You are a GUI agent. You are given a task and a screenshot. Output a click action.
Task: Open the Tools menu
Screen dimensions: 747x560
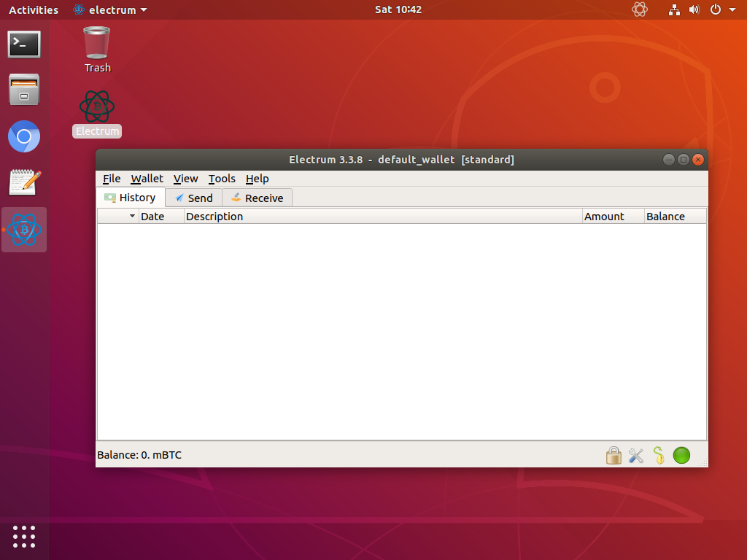pyautogui.click(x=222, y=179)
